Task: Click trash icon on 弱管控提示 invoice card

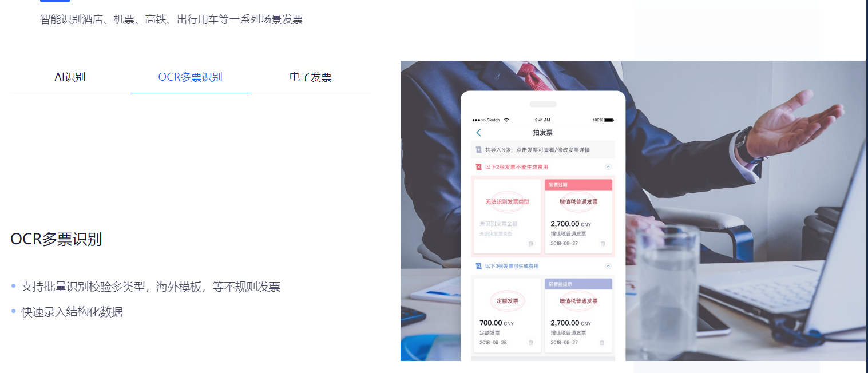Action: 602,343
